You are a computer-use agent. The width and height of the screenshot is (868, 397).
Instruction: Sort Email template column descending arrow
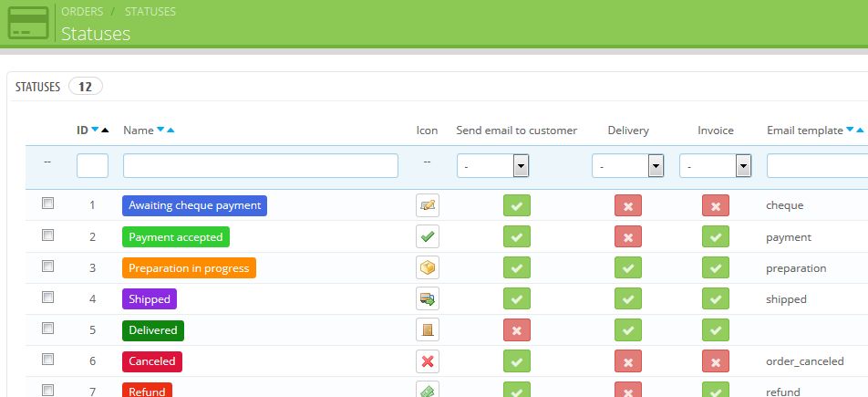tap(850, 130)
